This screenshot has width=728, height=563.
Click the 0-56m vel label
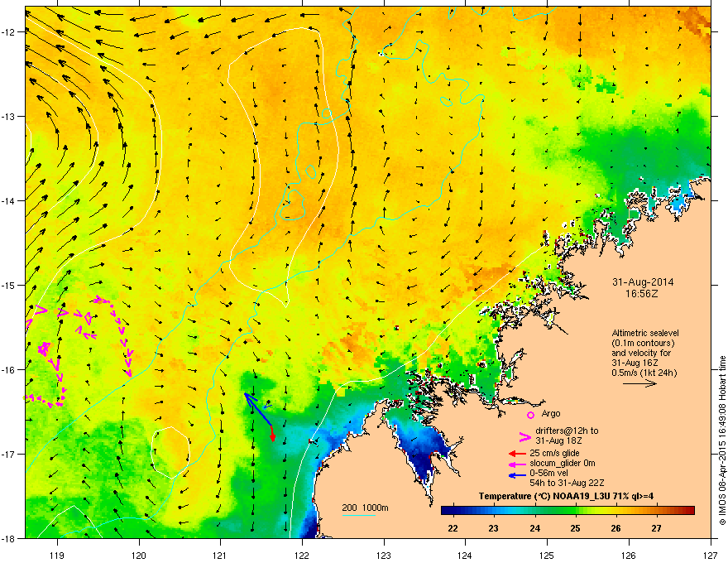[548, 473]
